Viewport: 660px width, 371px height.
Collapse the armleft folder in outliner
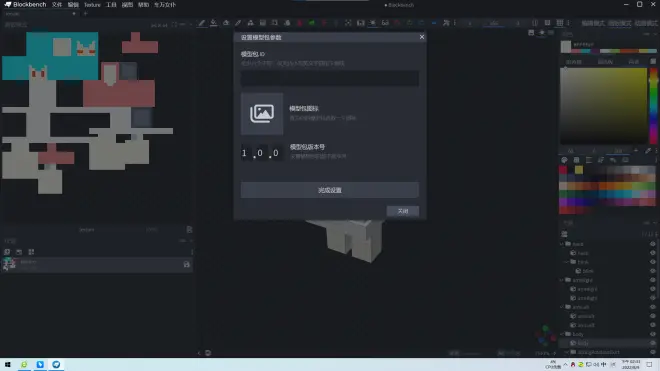562,307
